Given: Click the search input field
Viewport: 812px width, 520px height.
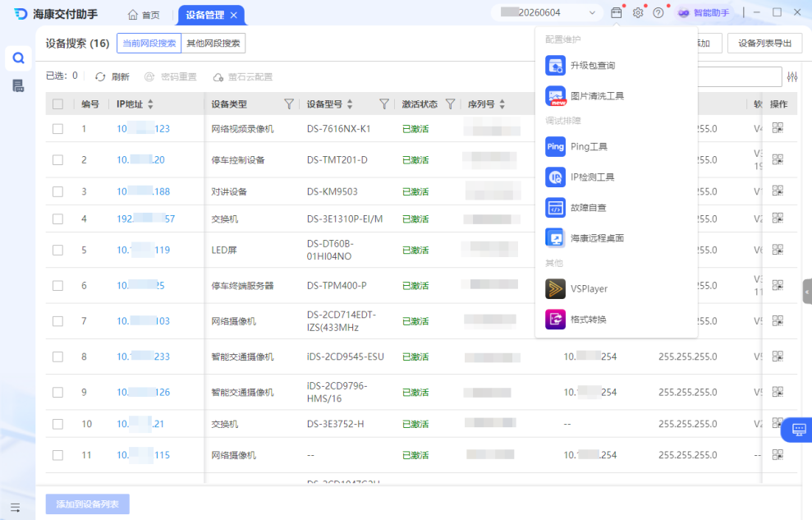Looking at the screenshot, I should point(740,76).
